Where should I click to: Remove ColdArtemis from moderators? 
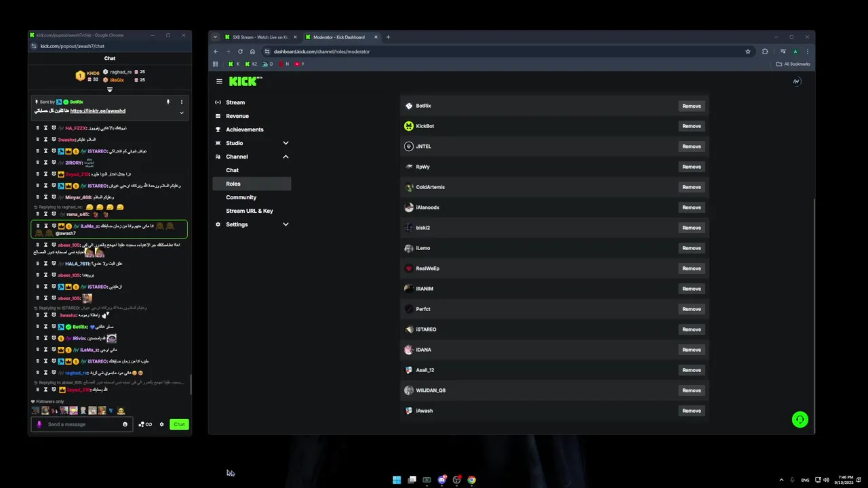click(692, 187)
